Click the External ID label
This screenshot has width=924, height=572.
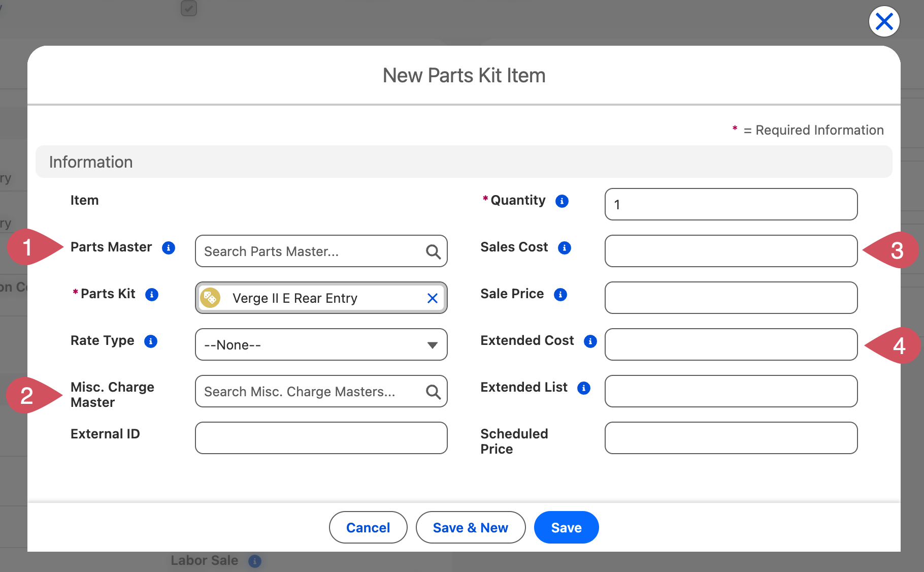coord(105,434)
